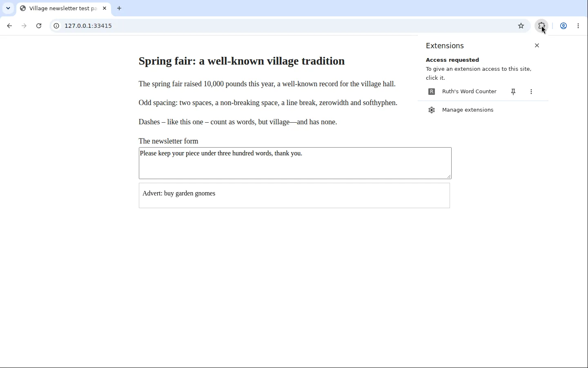Click the textarea resize handle
This screenshot has width=588, height=368.
coord(449,176)
